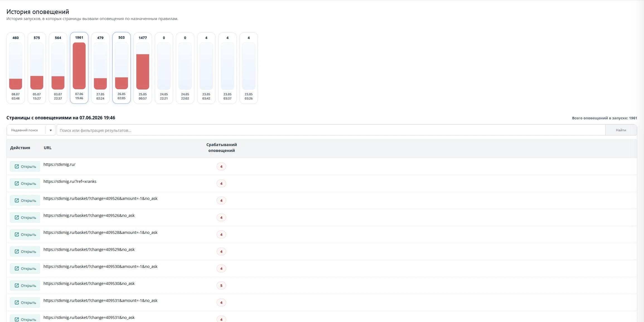Click 'Страницы с оповещениями на 07.06.2026 19:46' heading
Screen dimensions: 644x322
pos(61,118)
